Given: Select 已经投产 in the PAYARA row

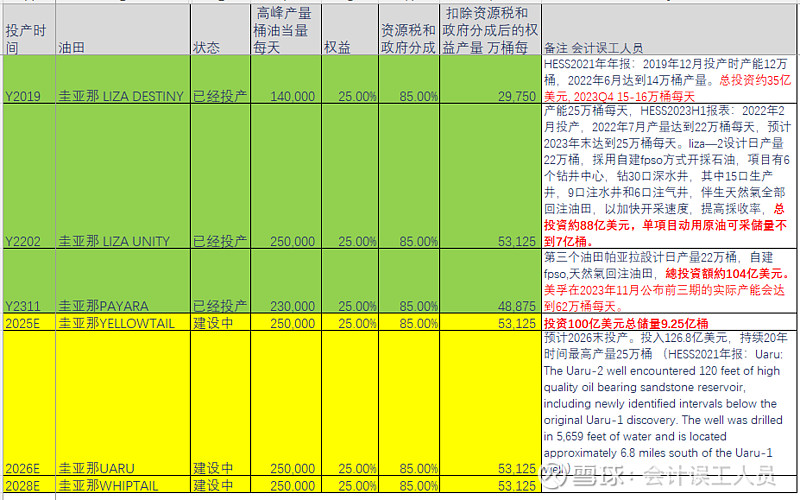Looking at the screenshot, I should pos(220,281).
